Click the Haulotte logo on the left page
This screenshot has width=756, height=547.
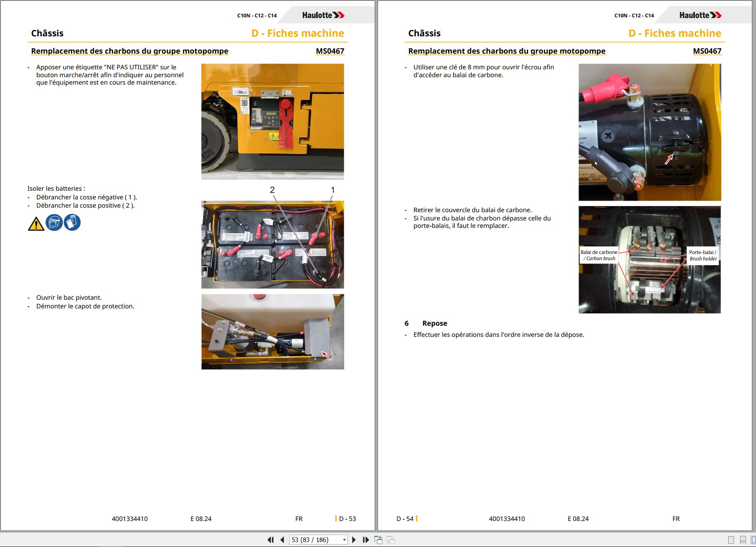(323, 15)
